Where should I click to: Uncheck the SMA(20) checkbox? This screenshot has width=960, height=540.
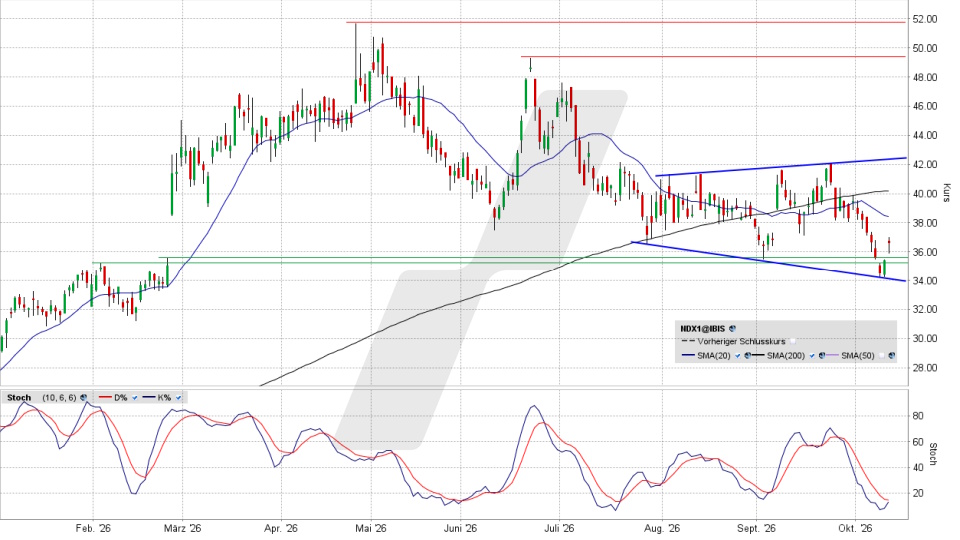click(x=738, y=355)
